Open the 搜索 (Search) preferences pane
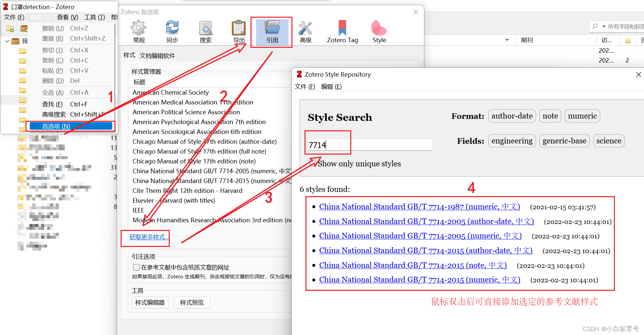This screenshot has height=335, width=644. [x=205, y=32]
